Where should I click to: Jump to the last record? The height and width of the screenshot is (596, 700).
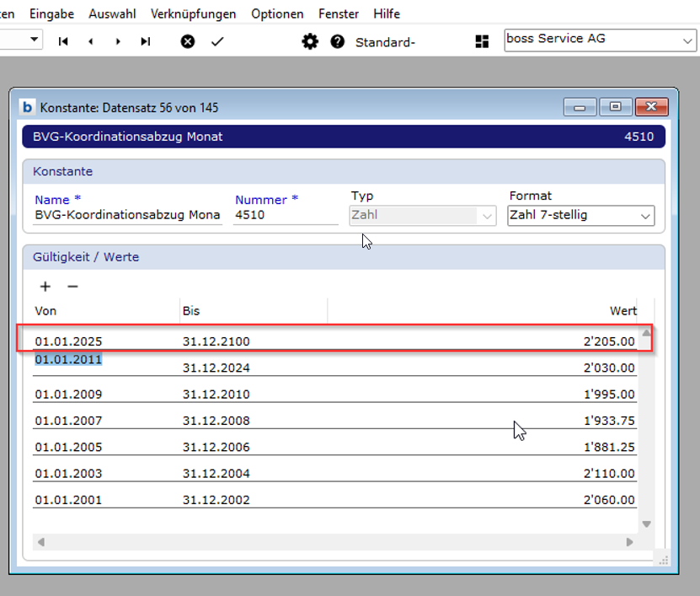[146, 41]
